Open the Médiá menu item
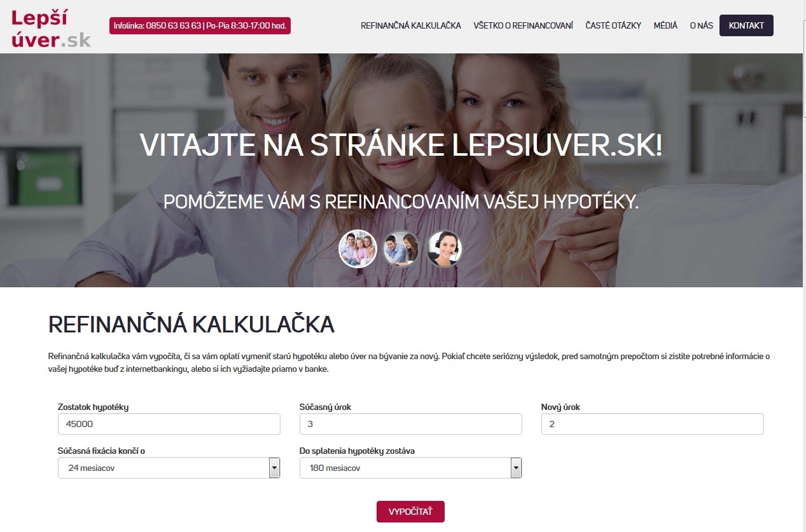The height and width of the screenshot is (532, 806). [665, 26]
